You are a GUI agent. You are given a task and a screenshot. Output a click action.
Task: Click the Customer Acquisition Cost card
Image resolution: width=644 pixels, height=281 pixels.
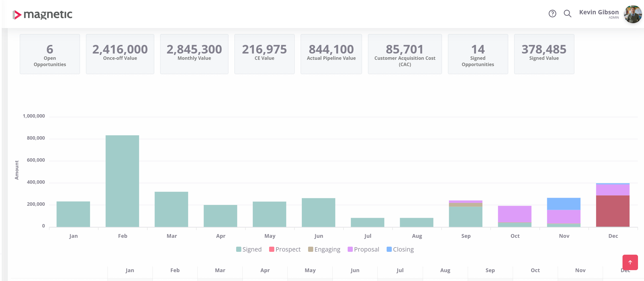[405, 54]
